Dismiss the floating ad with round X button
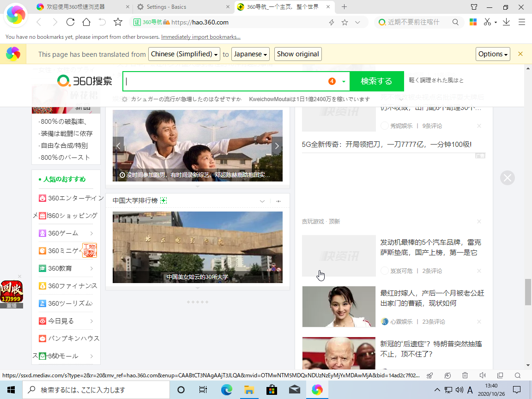 click(508, 178)
